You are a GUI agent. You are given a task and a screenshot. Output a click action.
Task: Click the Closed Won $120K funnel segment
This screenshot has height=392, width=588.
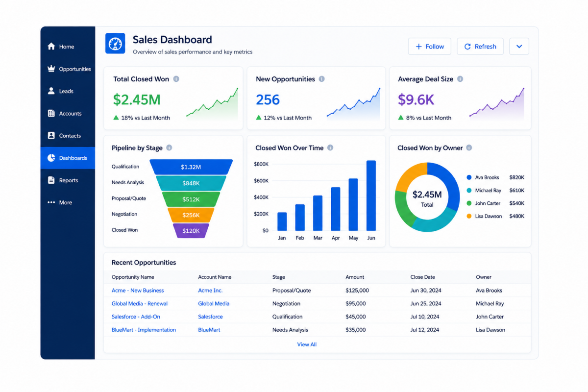[191, 231]
